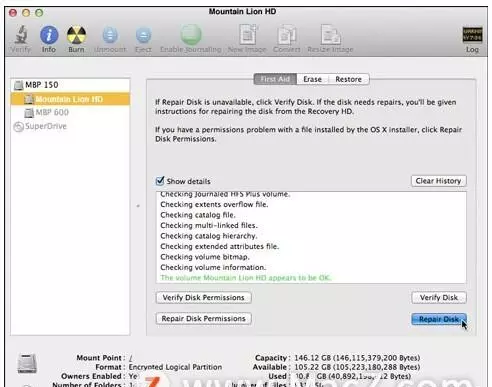Viewport: 492px width, 387px height.
Task: Click the 'Checking multi-linked files.' log line
Action: point(209,225)
